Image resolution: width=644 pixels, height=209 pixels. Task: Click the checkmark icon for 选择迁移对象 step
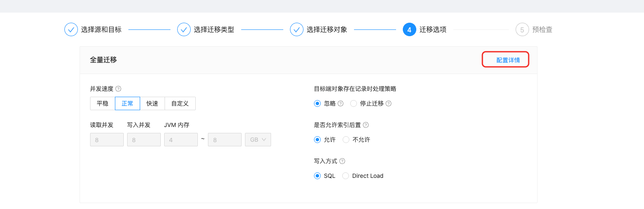(297, 30)
